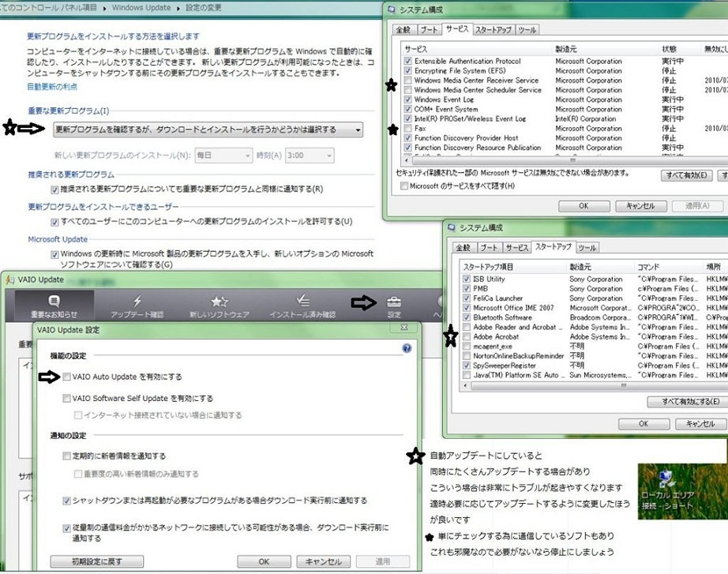Screen dimensions: 728x574
Task: Toggle Microsoft のサービスをすべて隠す checkbox
Action: [405, 186]
